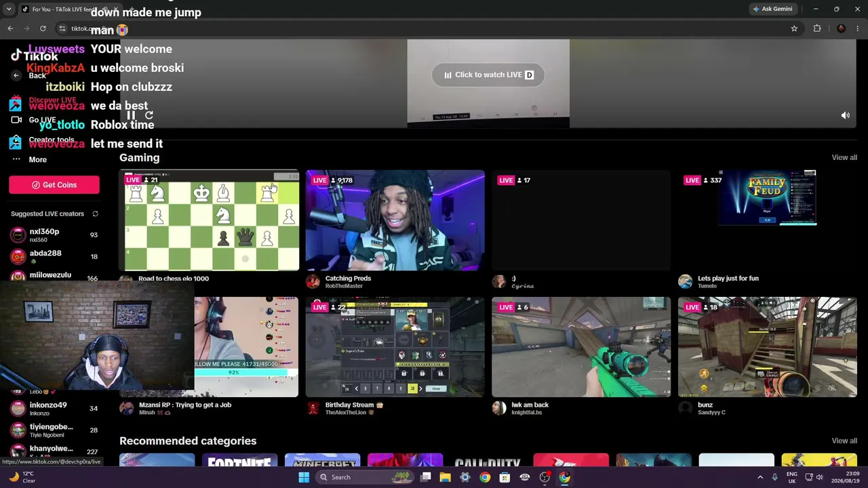
Task: Open the weather widget showing 12°C Clear
Action: pos(22,477)
